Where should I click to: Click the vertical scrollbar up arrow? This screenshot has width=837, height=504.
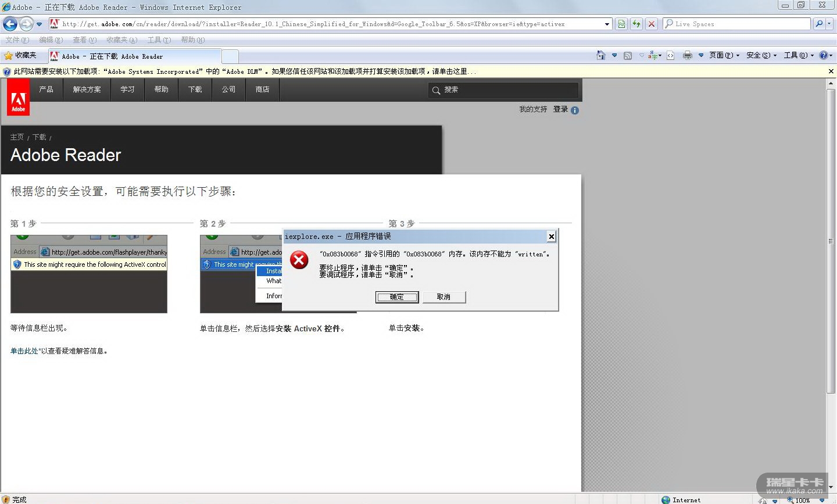click(831, 84)
